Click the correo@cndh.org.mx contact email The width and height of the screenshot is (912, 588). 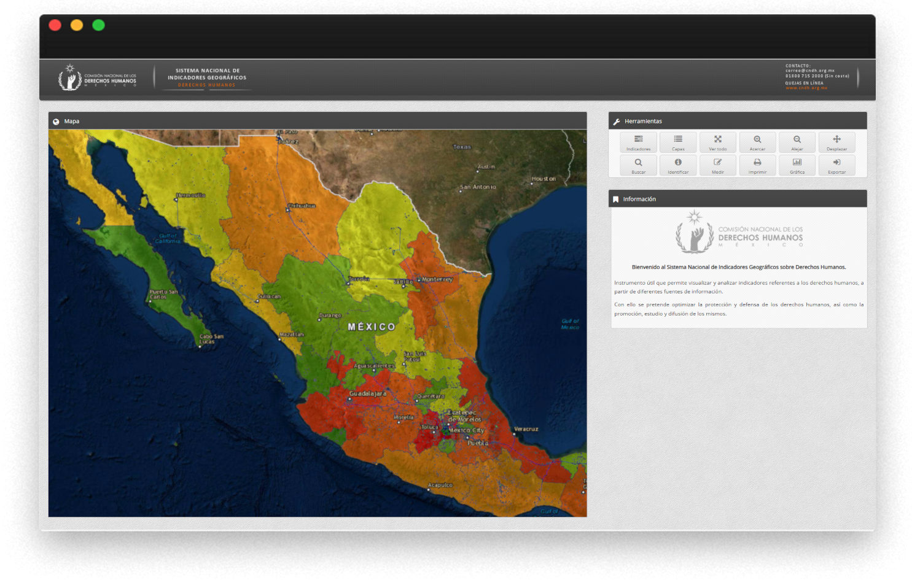[x=809, y=71]
